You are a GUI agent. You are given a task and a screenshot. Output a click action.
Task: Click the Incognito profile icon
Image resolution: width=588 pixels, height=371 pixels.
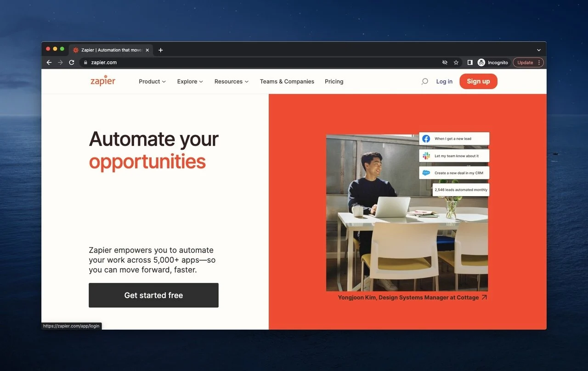click(x=481, y=62)
